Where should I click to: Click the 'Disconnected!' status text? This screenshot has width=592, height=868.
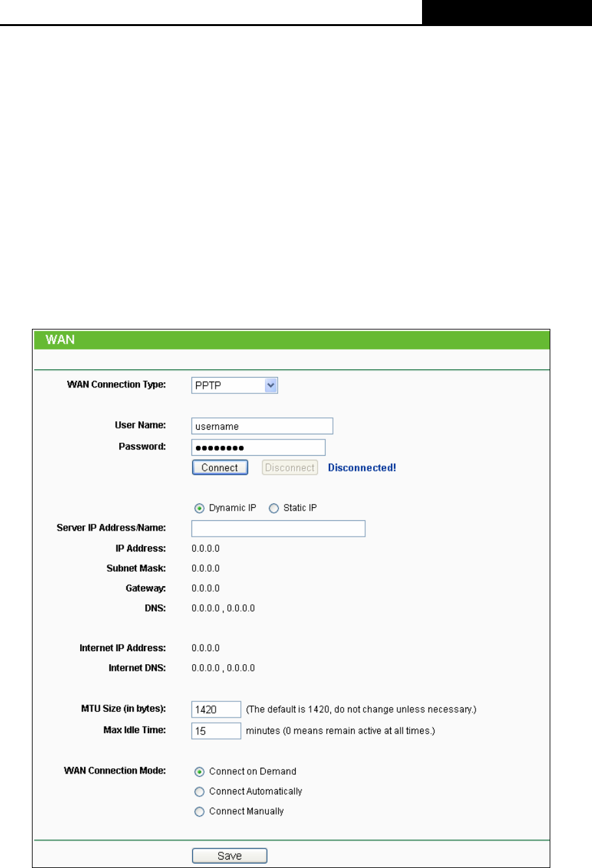[361, 468]
